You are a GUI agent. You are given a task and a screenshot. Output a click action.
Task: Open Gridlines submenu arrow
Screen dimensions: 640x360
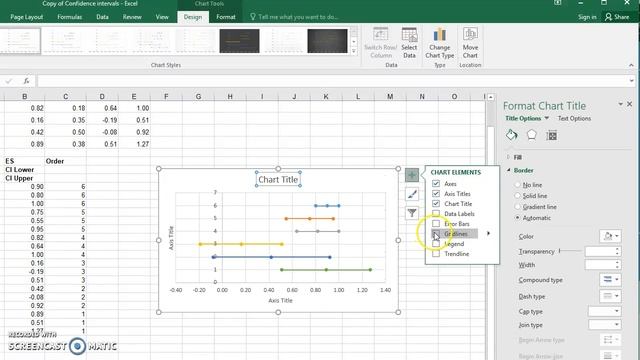point(488,233)
